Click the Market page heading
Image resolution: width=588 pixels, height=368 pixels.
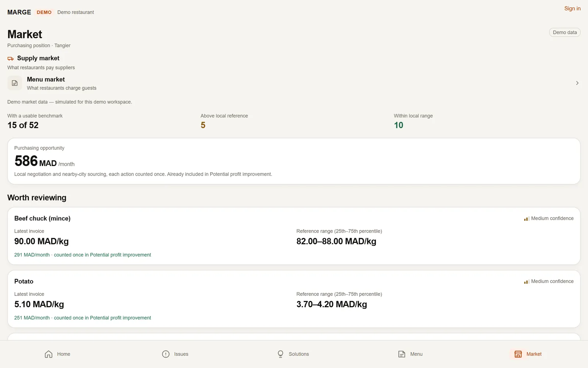click(25, 34)
